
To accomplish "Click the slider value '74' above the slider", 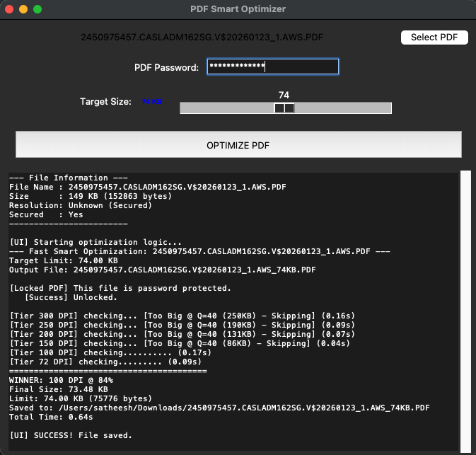I will (x=284, y=95).
